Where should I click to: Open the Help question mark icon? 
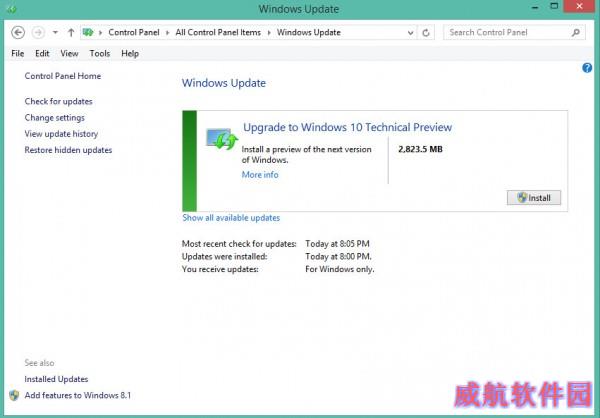click(x=587, y=68)
